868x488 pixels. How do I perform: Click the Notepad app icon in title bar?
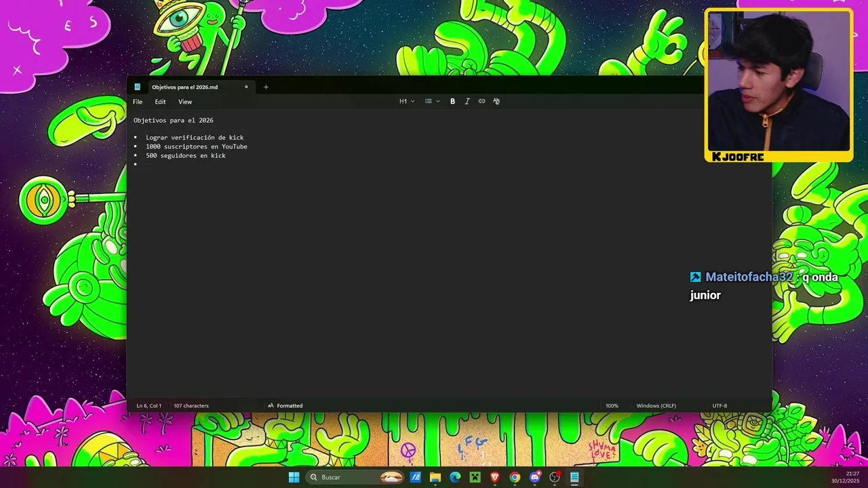tap(138, 87)
